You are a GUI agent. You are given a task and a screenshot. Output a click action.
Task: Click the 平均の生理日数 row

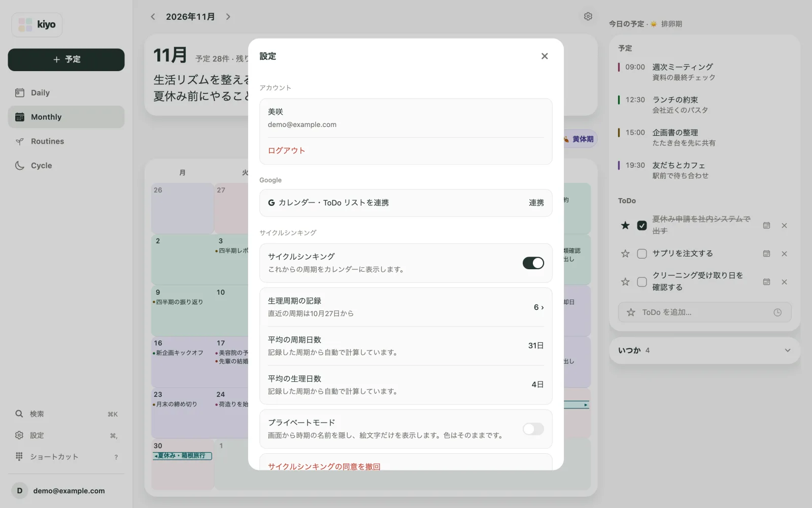(x=406, y=385)
